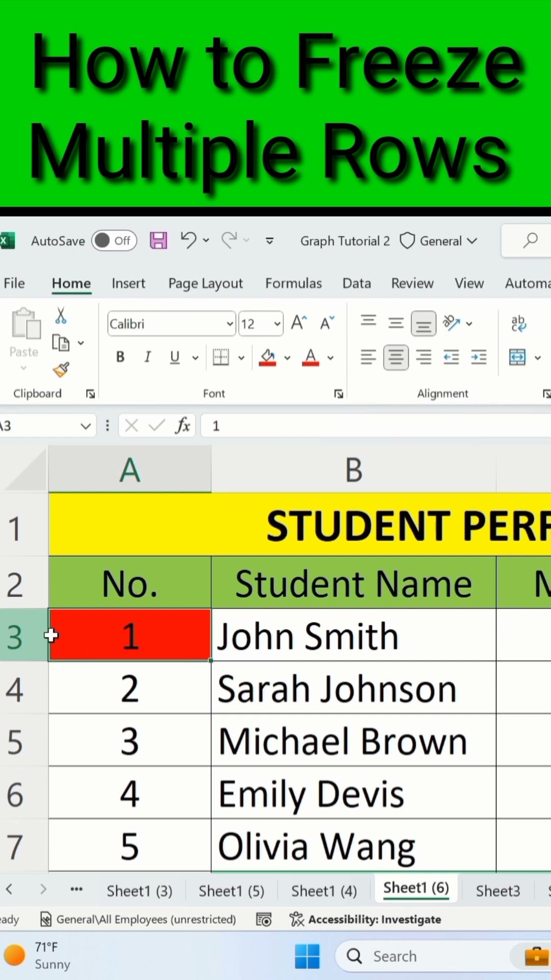Click the Cut scissors icon
Viewport: 551px width, 980px height.
click(61, 316)
